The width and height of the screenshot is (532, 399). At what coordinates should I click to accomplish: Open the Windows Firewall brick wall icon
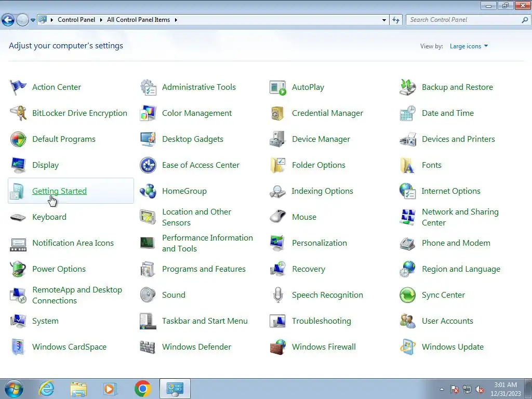pyautogui.click(x=278, y=347)
